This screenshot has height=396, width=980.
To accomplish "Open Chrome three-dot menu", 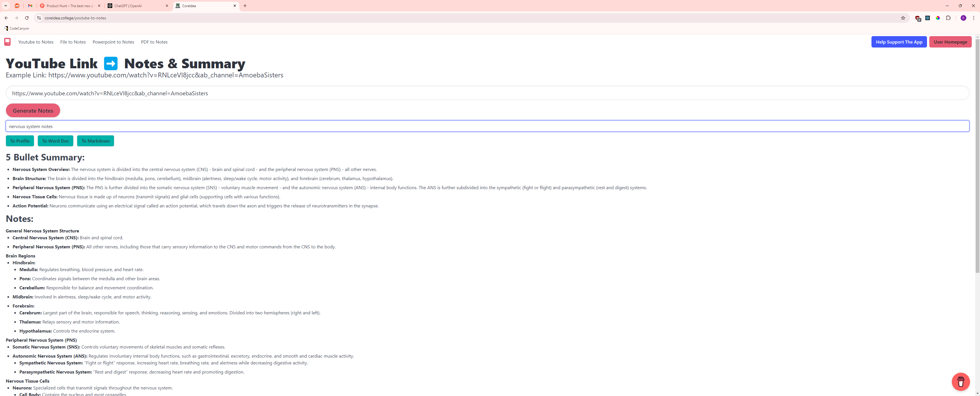I will [x=973, y=18].
